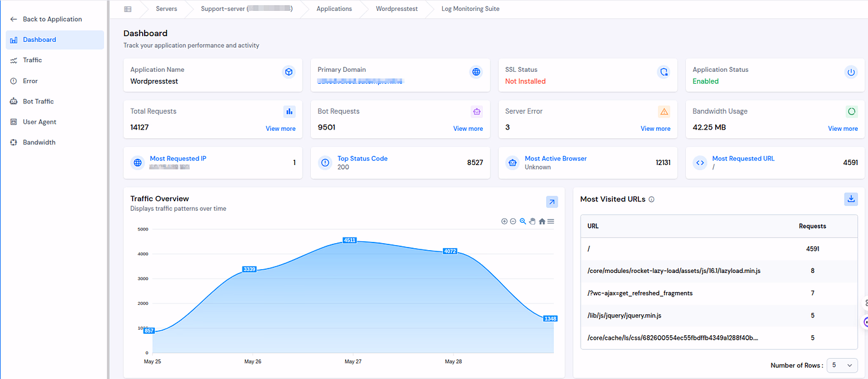
Task: Click the Traffic Overview title
Action: 160,199
